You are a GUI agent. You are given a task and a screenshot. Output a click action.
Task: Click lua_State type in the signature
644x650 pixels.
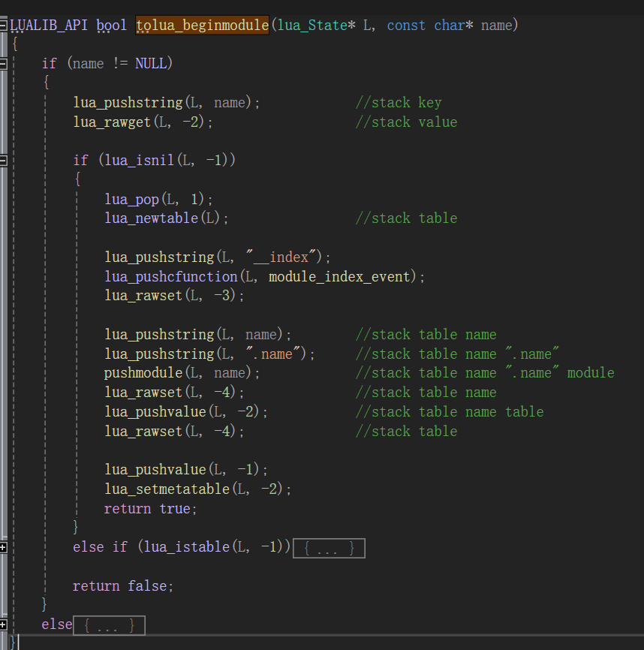click(x=312, y=26)
